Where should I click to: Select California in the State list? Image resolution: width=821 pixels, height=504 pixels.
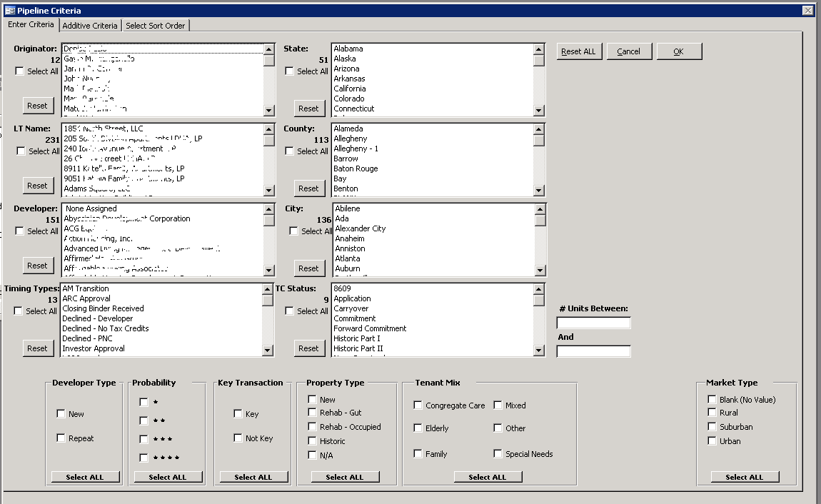(x=350, y=89)
